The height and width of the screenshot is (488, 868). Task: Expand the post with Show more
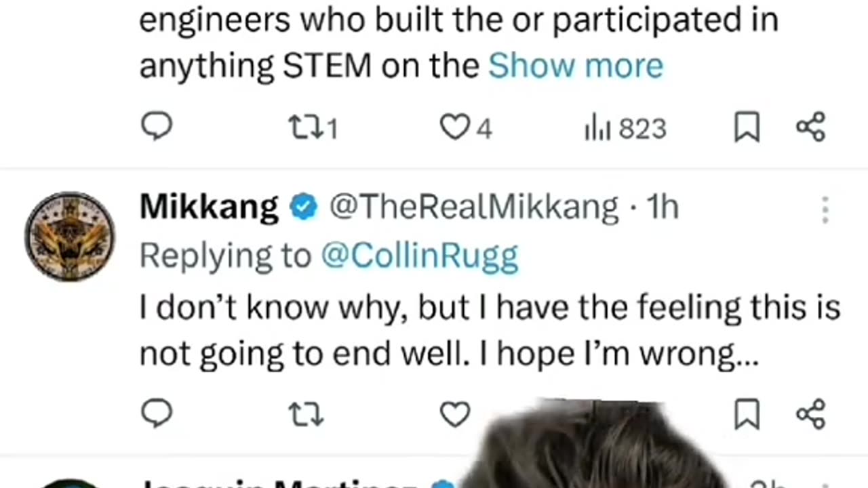pos(575,66)
